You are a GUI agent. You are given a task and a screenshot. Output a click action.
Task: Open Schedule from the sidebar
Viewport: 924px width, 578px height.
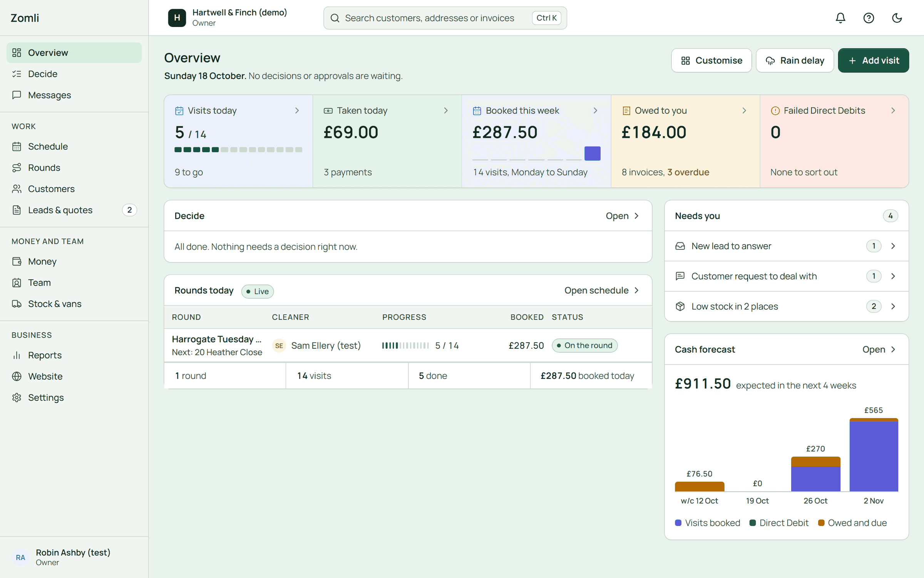pyautogui.click(x=74, y=146)
